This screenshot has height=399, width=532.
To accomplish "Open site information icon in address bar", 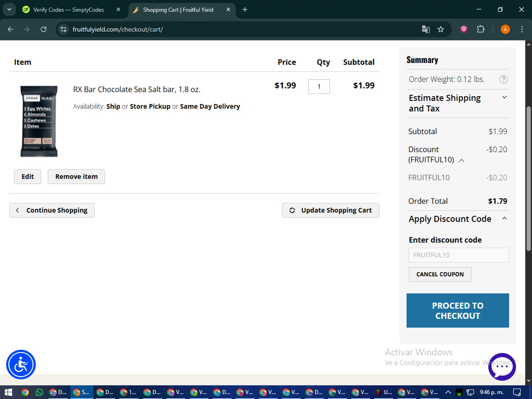I will [63, 29].
